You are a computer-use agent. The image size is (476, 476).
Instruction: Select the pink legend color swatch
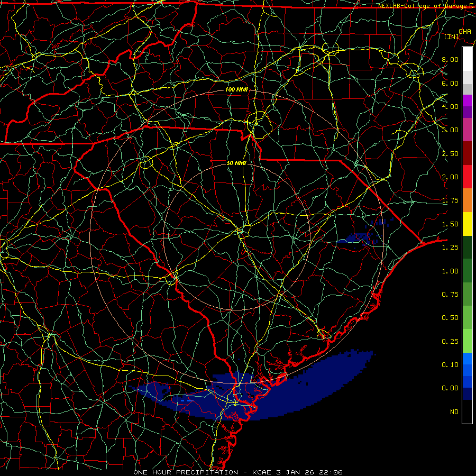click(467, 130)
